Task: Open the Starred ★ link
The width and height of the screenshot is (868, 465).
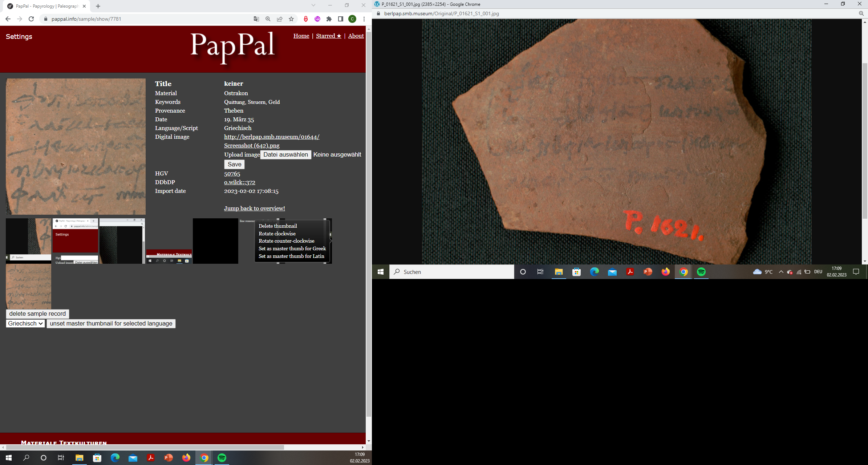Action: tap(329, 36)
